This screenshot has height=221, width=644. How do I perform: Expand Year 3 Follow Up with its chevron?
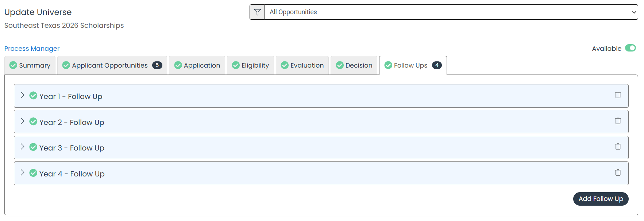point(22,147)
